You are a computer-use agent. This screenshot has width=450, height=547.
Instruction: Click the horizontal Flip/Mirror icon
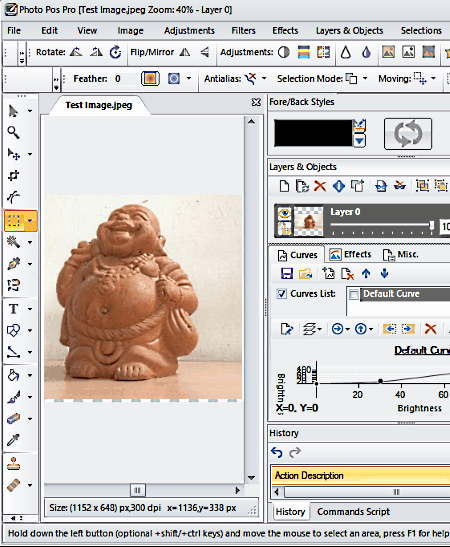[185, 52]
